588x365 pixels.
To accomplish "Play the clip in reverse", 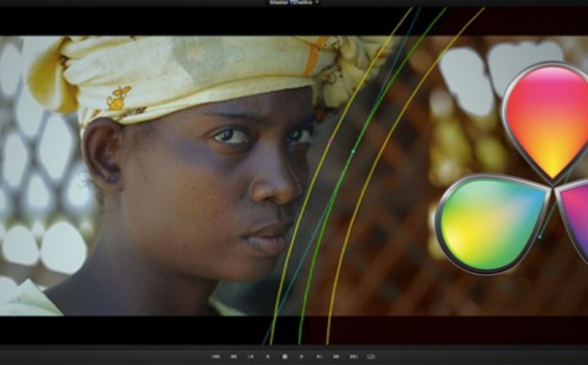I will tap(268, 356).
